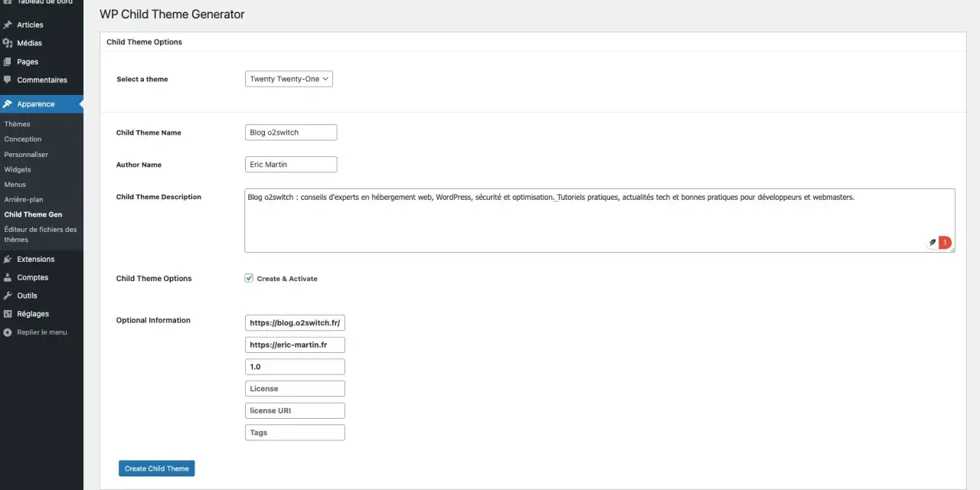Click the license URI input field
This screenshot has width=980, height=490.
(295, 410)
